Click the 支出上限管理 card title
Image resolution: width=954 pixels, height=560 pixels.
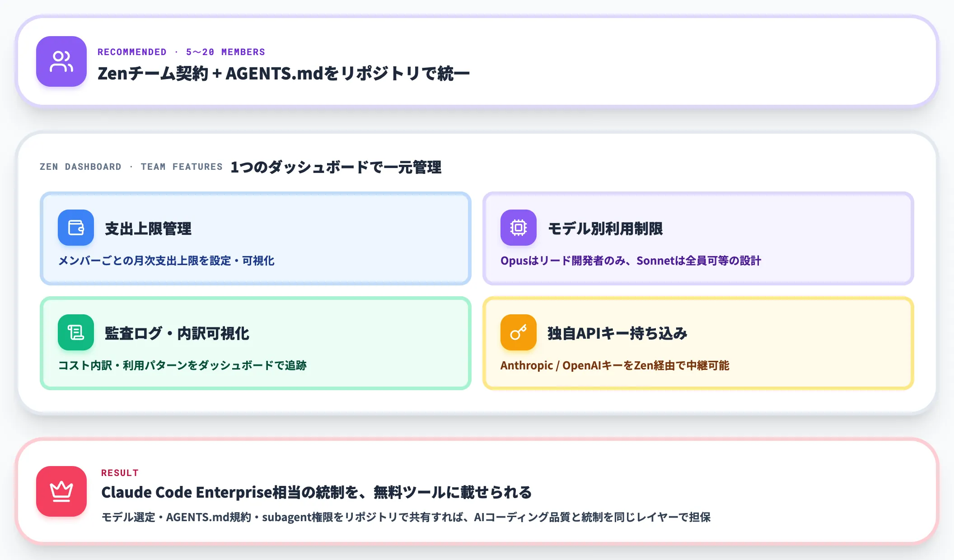148,229
